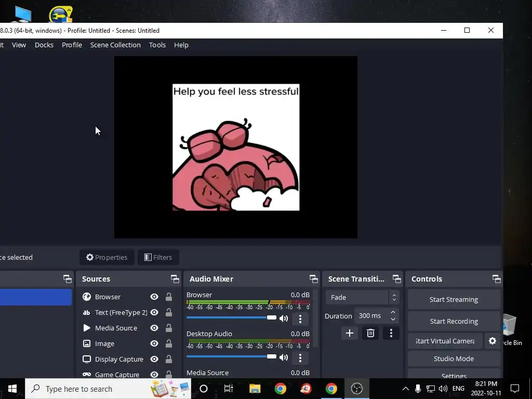Click Start Streaming button
The image size is (532, 399).
(454, 299)
